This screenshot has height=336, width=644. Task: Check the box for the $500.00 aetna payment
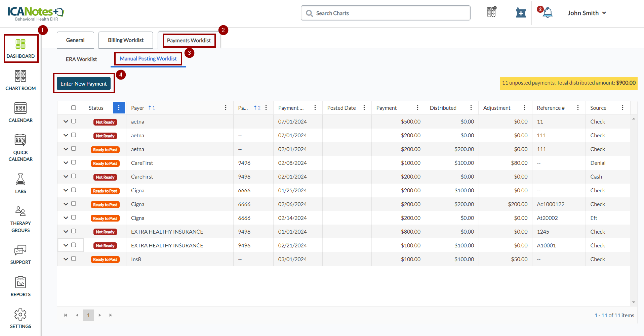74,121
